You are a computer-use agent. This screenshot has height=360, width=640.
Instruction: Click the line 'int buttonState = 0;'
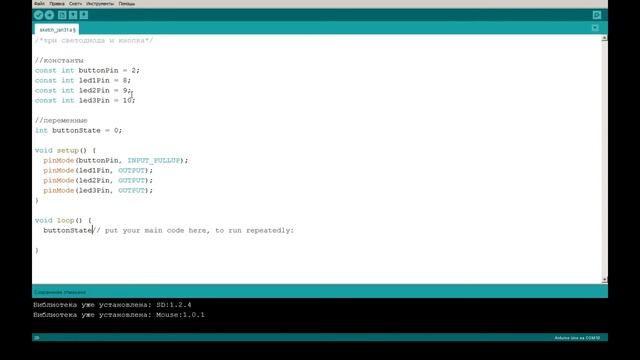[78, 131]
